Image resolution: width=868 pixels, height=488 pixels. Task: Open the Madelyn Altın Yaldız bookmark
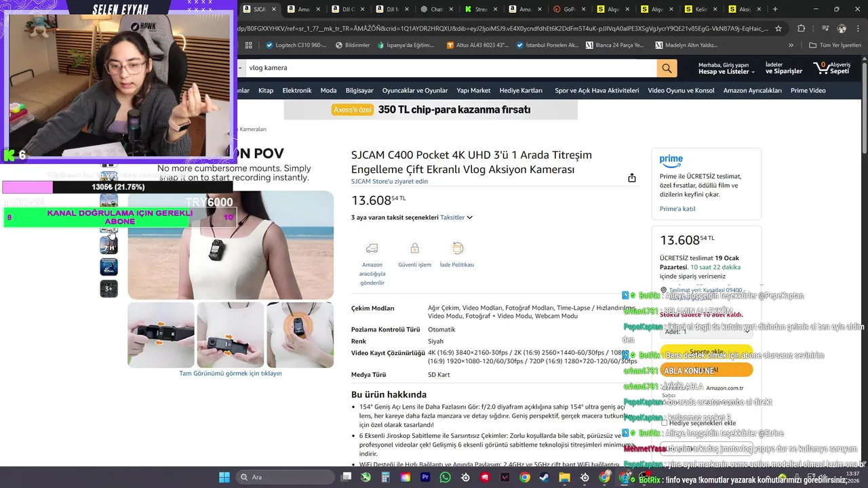(x=686, y=45)
